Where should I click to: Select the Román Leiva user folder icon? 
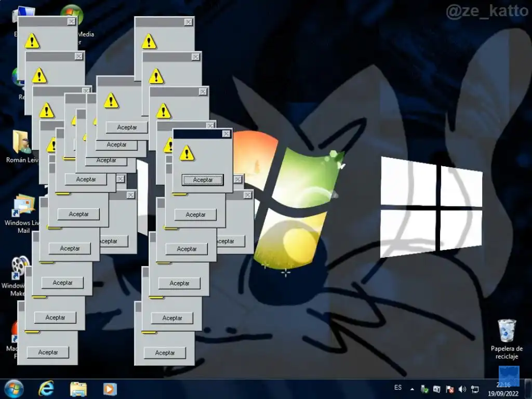click(x=22, y=142)
